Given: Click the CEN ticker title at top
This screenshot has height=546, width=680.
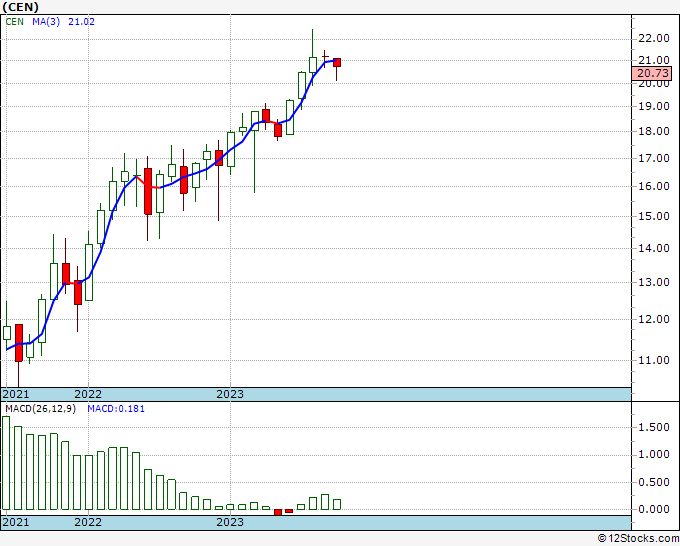Looking at the screenshot, I should point(21,7).
